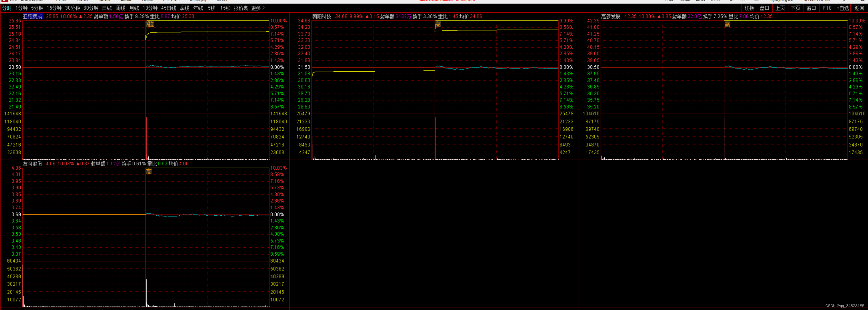Switch to 60分钟 chart period

91,8
